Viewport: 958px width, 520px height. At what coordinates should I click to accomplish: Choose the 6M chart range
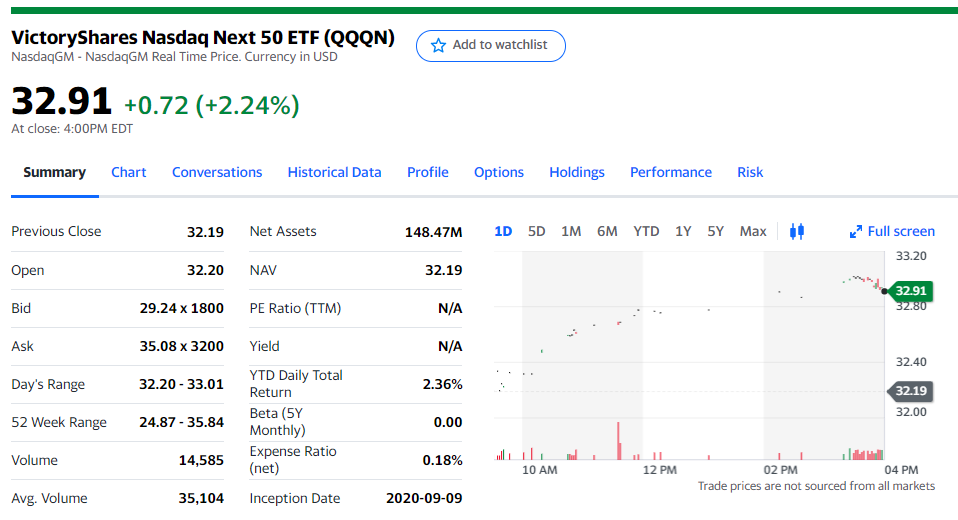[x=607, y=232]
